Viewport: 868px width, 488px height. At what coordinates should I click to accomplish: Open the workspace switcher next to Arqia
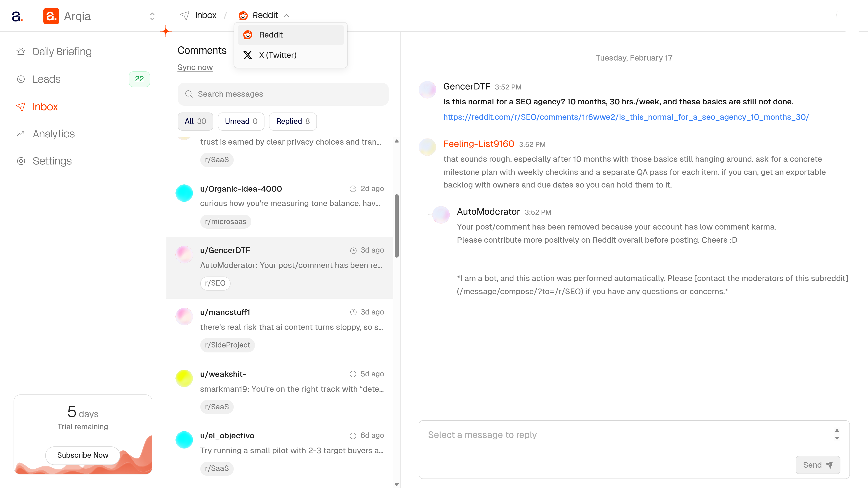(x=152, y=16)
